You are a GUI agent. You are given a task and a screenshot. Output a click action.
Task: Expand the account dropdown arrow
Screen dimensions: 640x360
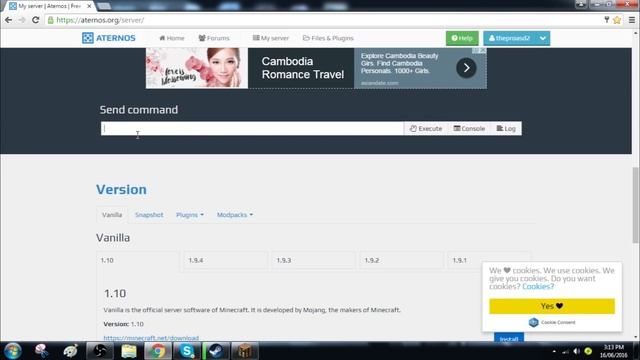[543, 38]
